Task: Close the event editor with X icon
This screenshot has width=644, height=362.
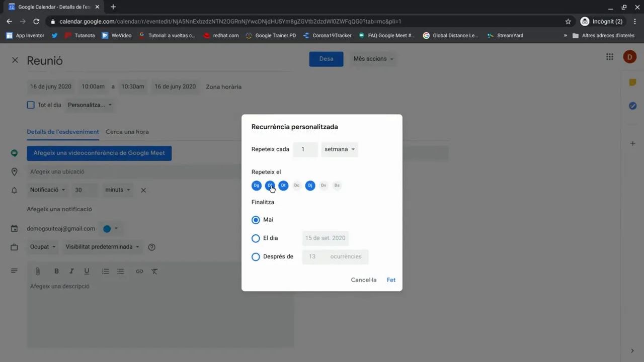Action: pyautogui.click(x=15, y=60)
